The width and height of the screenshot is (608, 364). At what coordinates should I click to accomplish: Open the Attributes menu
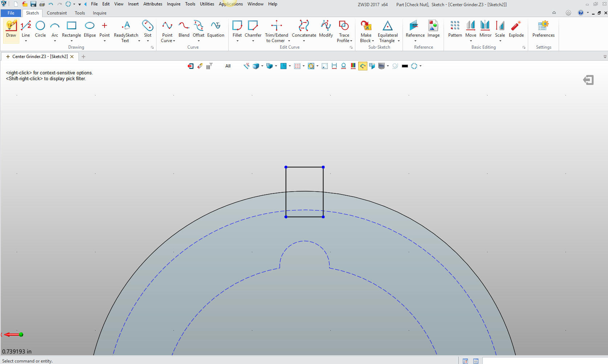point(153,4)
